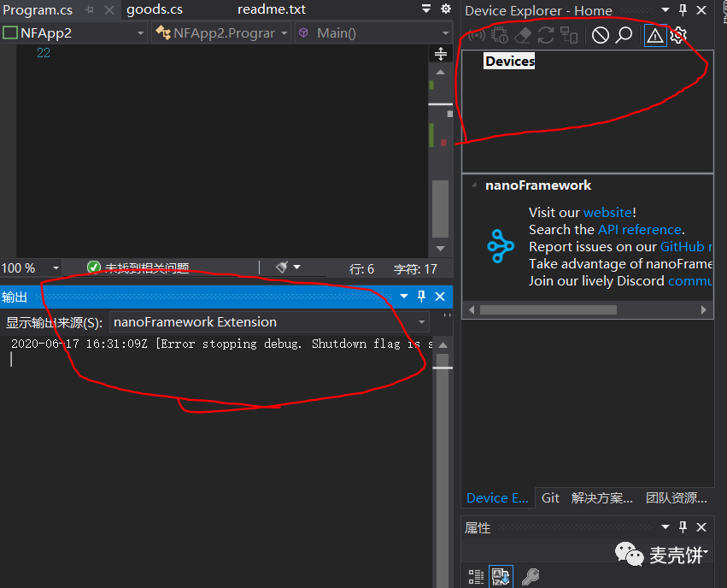This screenshot has width=727, height=588.
Task: Click the rescan devices magnifier icon
Action: (x=624, y=35)
